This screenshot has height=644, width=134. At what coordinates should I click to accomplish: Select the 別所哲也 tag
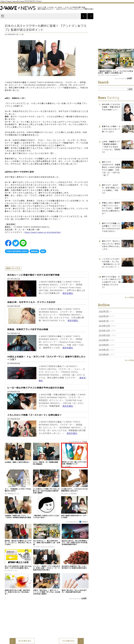34,251
